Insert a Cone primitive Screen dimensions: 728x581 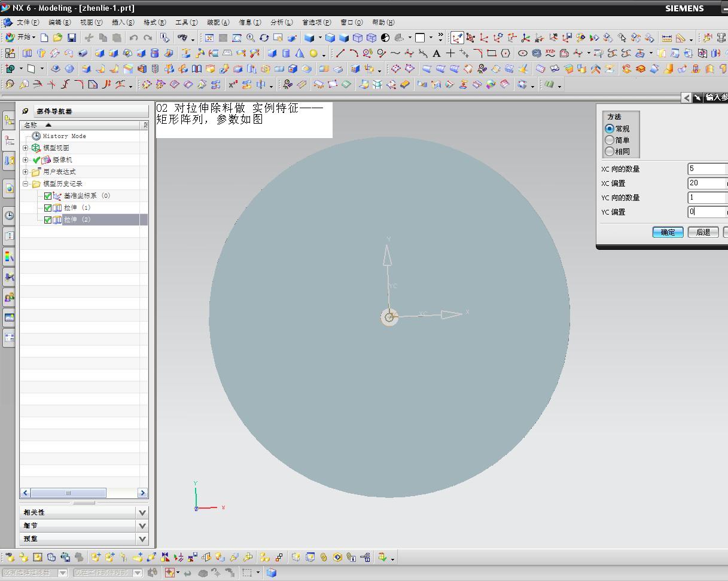point(300,53)
